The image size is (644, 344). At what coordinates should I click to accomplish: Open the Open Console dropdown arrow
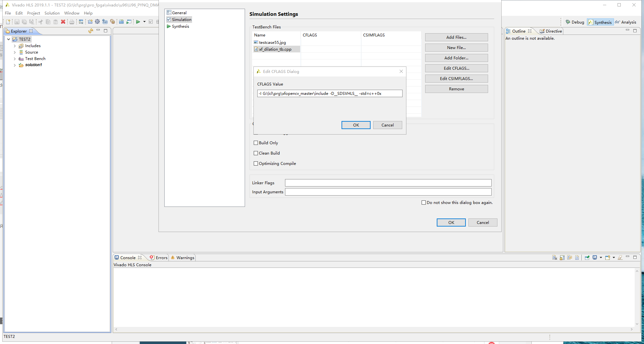pyautogui.click(x=614, y=258)
